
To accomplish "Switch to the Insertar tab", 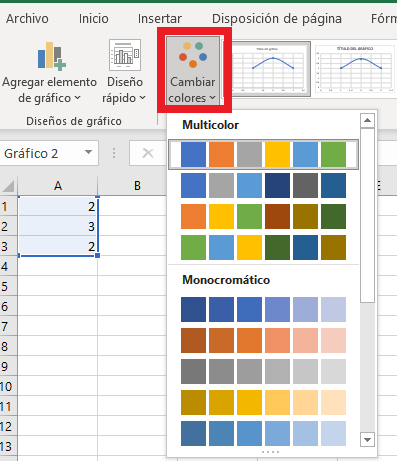I will point(160,19).
